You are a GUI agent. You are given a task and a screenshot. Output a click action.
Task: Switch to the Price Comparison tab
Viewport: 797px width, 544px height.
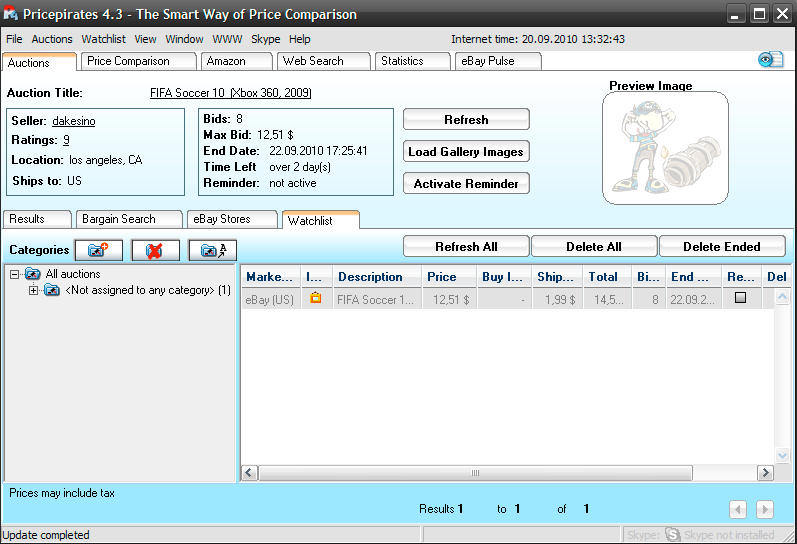[139, 61]
